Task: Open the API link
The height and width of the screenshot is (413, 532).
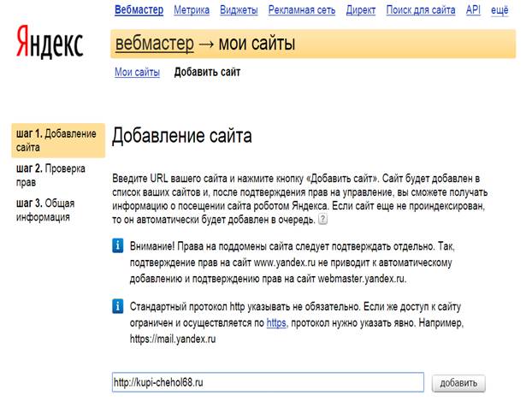Action: 473,10
